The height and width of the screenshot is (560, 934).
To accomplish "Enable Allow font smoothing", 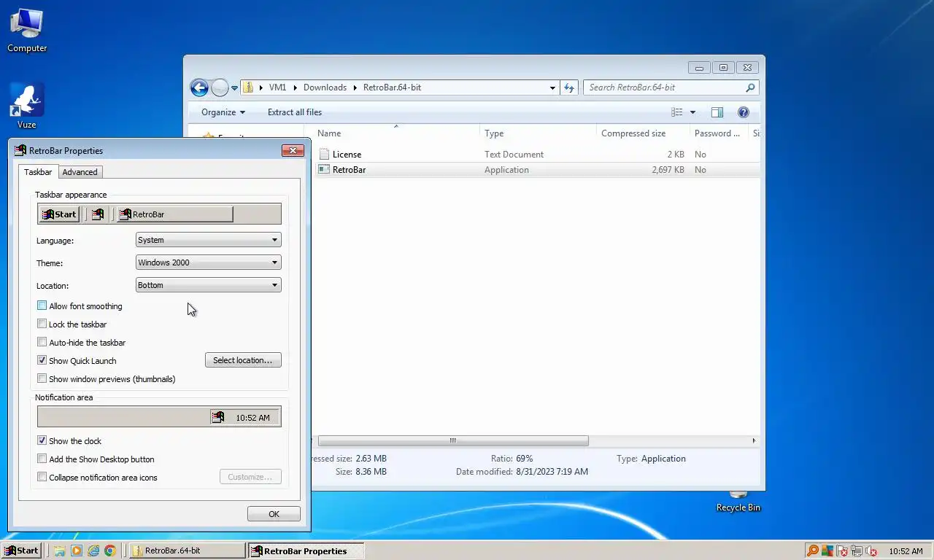I will click(x=42, y=306).
